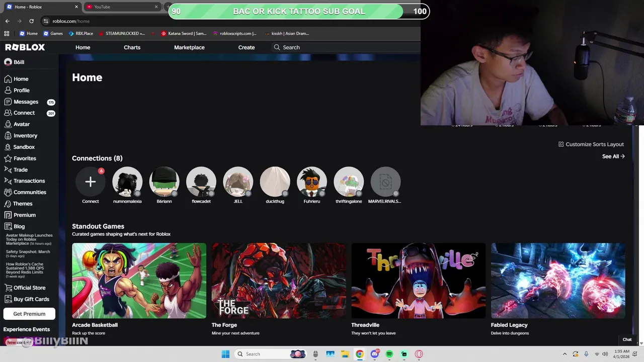Viewport: 644px width, 362px height.
Task: Open Spotify from the taskbar
Action: [389, 354]
